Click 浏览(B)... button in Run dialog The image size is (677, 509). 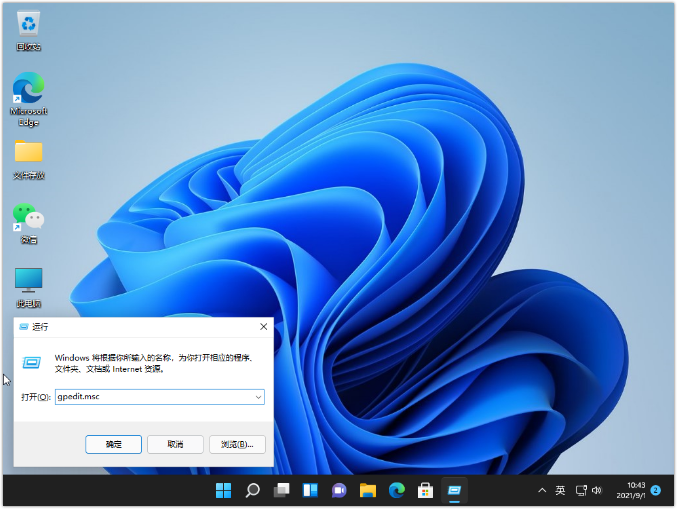click(237, 444)
